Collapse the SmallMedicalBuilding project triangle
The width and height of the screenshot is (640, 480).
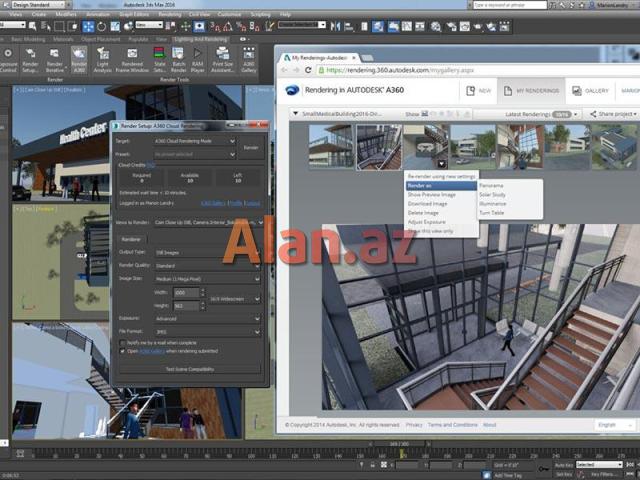pos(296,113)
